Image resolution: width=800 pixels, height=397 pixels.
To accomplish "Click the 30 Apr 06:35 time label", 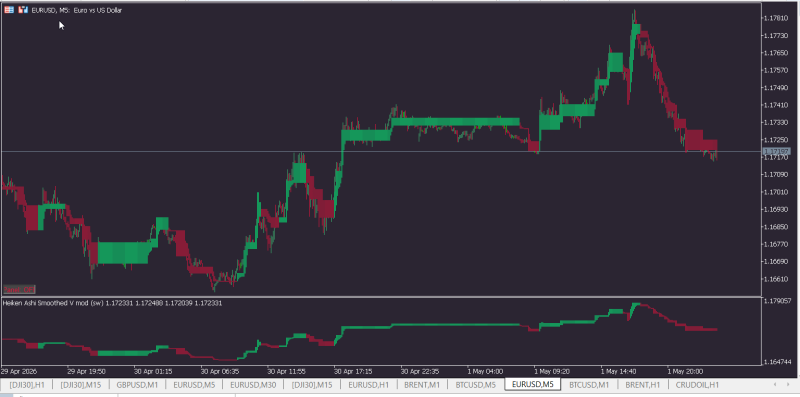I will pos(219,371).
